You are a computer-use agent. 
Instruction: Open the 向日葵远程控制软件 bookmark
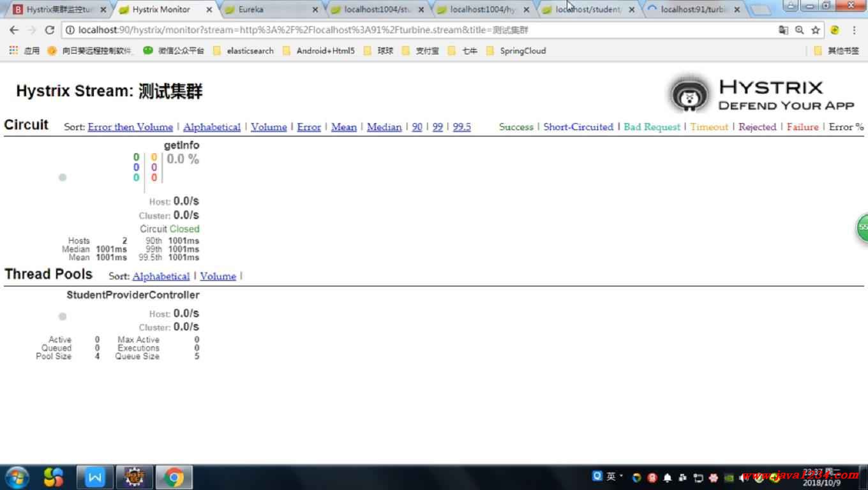(91, 50)
